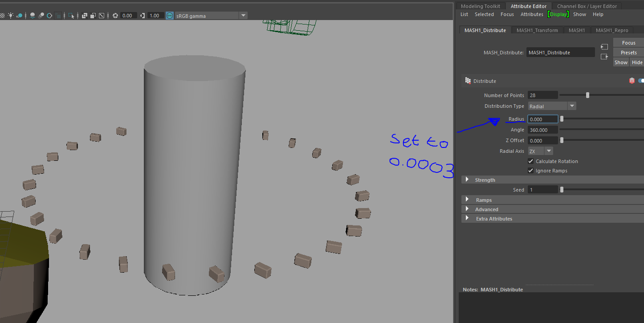Toggle textured display in the viewport toolbar

click(x=3, y=16)
